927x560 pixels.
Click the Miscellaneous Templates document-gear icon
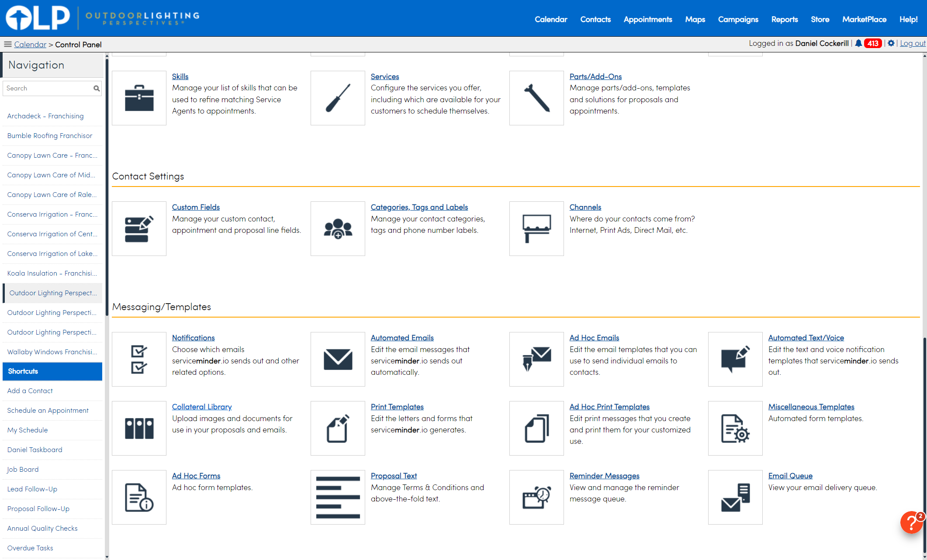tap(735, 428)
